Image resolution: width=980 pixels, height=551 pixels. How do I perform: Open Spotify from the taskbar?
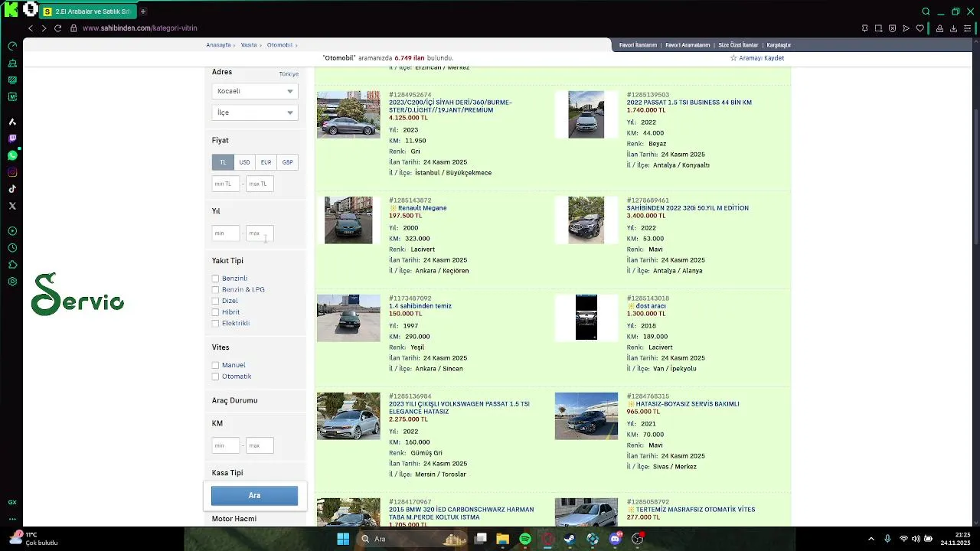click(525, 539)
